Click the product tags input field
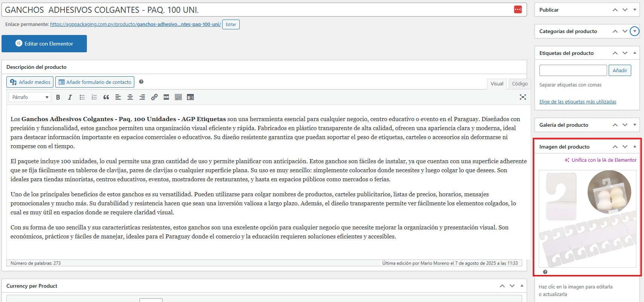The image size is (644, 302). (x=573, y=70)
